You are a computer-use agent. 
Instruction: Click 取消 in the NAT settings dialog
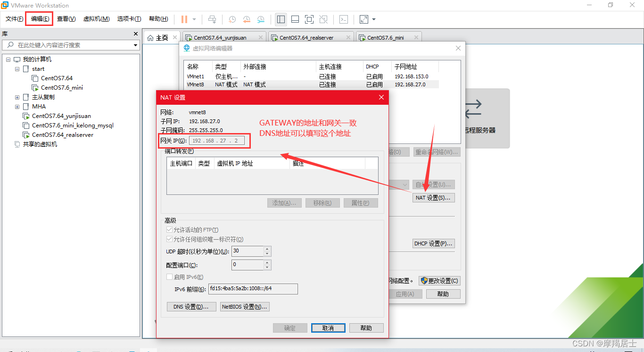(x=328, y=328)
